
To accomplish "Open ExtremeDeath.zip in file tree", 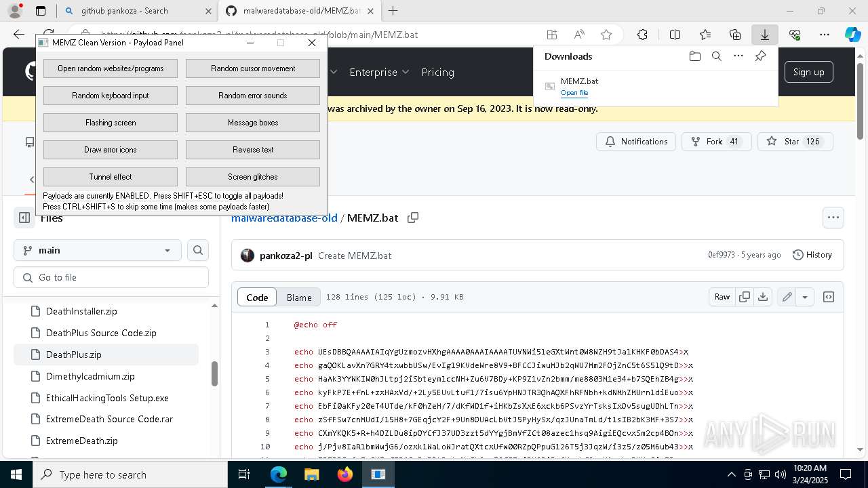I will coord(81,441).
